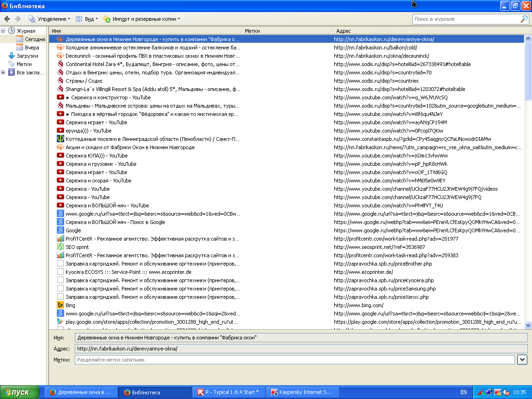Click the Метки tags input field
Viewport: 532px width, 399px height.
pos(295,360)
